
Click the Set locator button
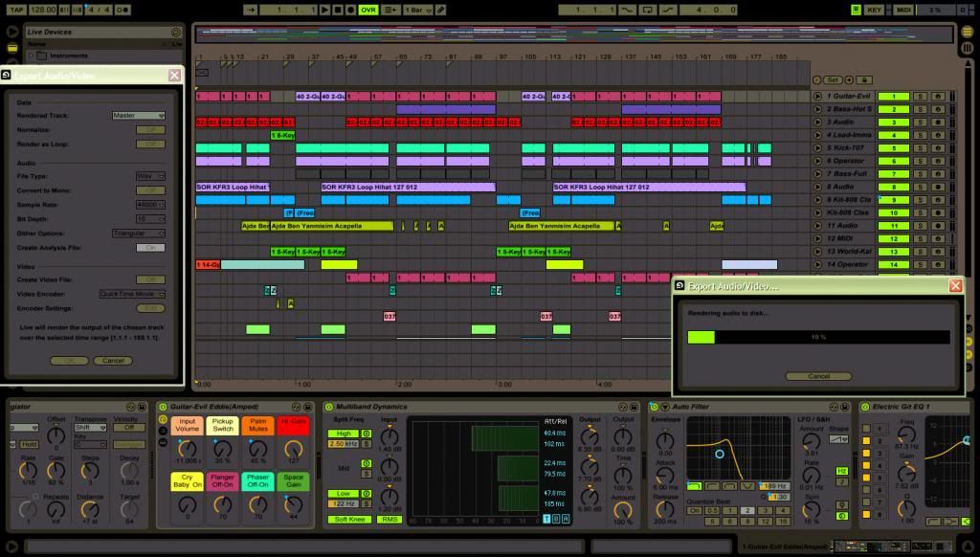click(x=833, y=80)
